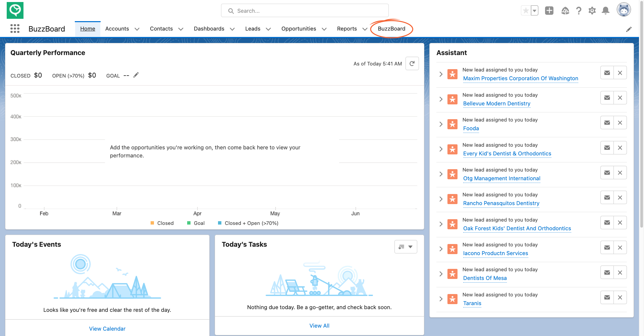Email the Oak Forest Kids' Dentist lead

(x=607, y=223)
